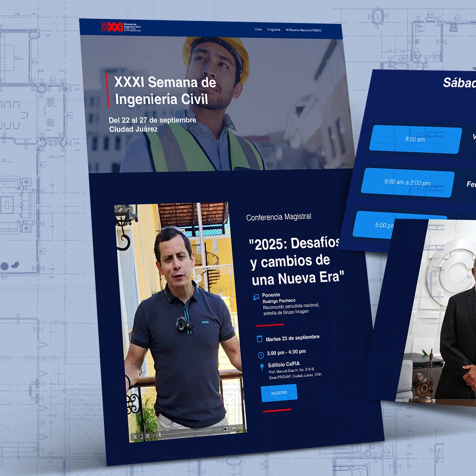Open the Inicio menu item

click(258, 29)
